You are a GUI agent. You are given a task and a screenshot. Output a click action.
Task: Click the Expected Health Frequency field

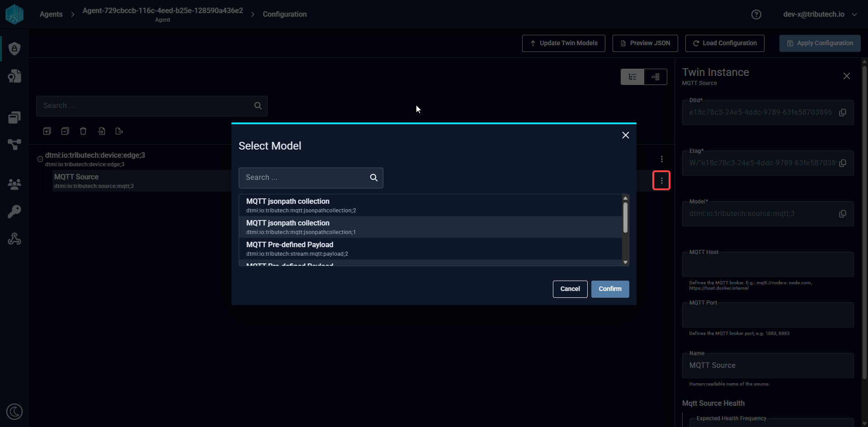tap(771, 422)
